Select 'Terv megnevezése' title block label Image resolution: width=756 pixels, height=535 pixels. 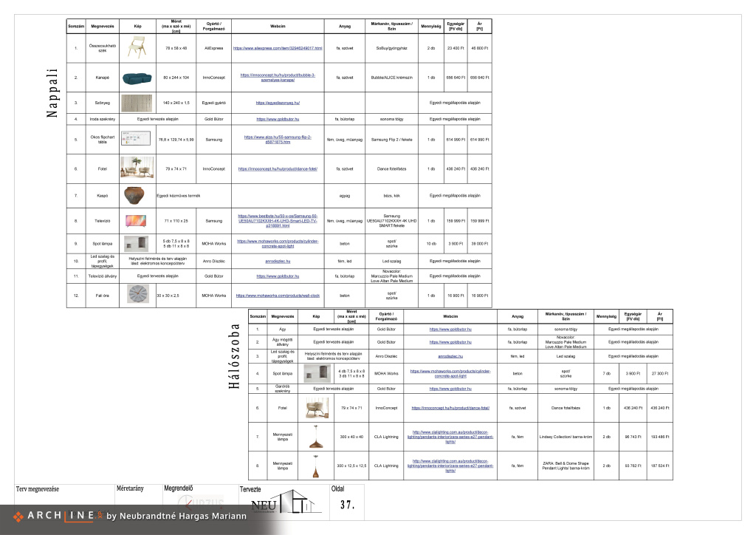[x=38, y=489]
